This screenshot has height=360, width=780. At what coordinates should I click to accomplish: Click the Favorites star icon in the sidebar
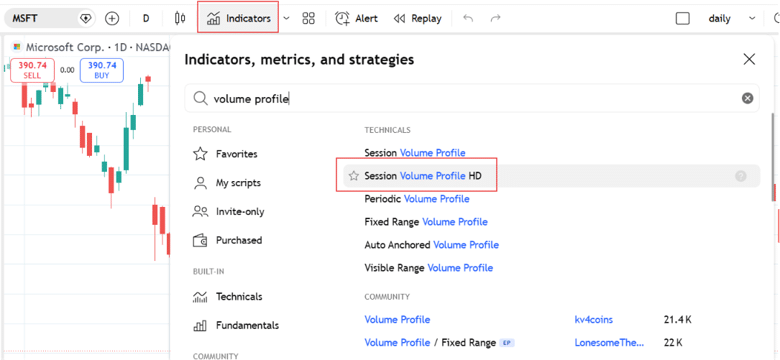coord(200,154)
